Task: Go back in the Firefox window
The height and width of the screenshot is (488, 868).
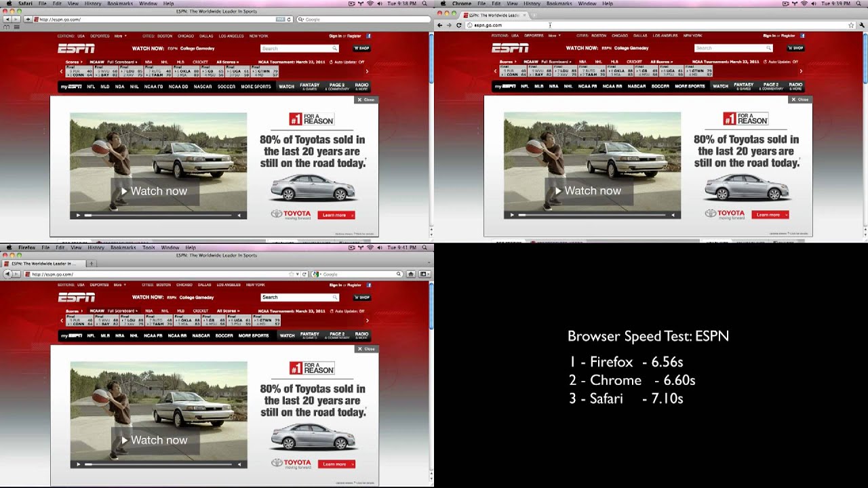Action: pos(7,274)
